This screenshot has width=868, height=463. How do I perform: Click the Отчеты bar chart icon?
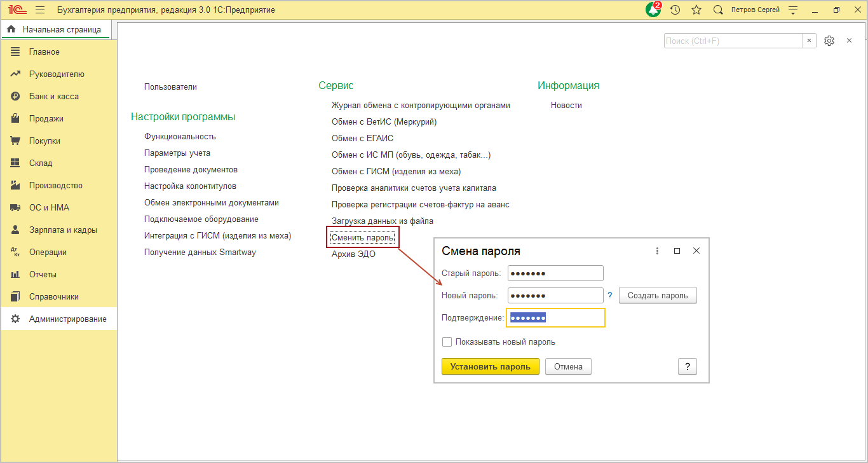16,274
